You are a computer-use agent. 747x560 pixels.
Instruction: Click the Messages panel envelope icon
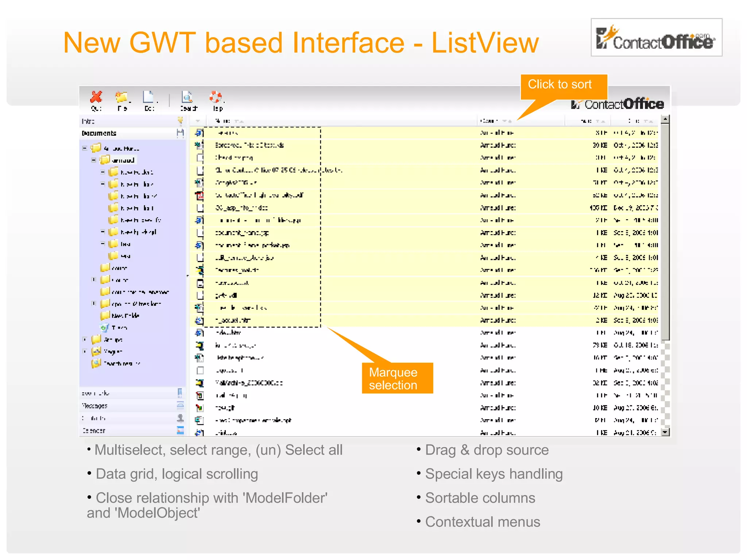click(x=180, y=405)
